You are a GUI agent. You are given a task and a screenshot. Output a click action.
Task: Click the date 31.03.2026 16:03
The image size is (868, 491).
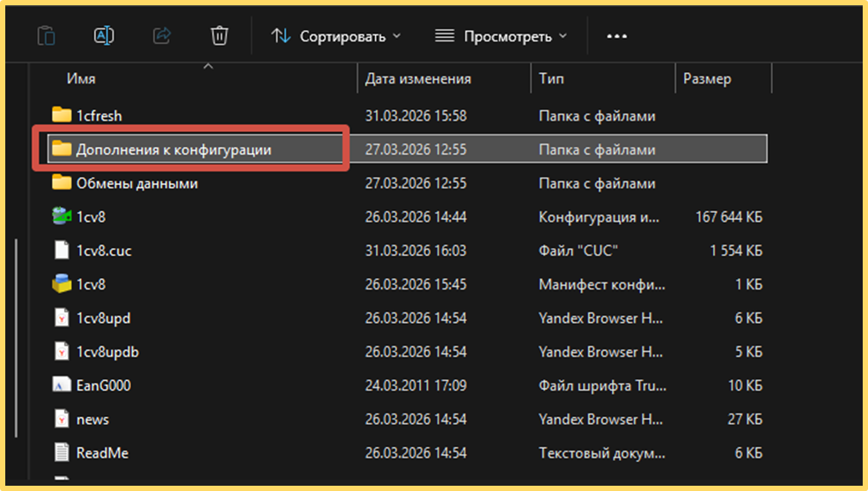pyautogui.click(x=416, y=251)
